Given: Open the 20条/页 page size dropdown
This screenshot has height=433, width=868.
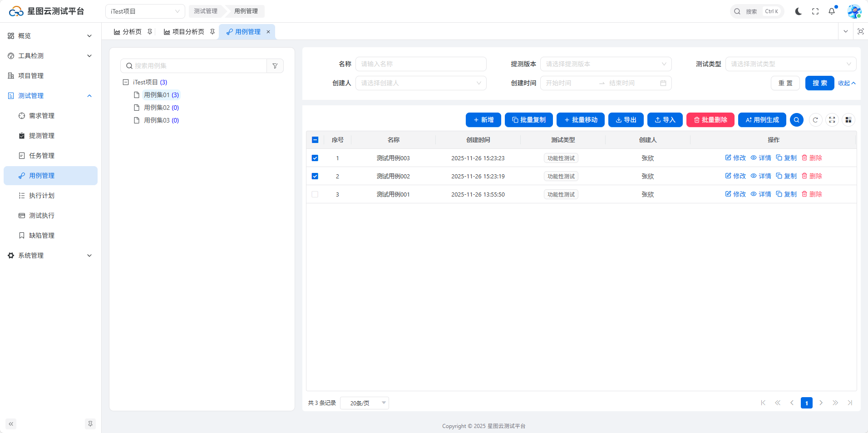Looking at the screenshot, I should (365, 403).
